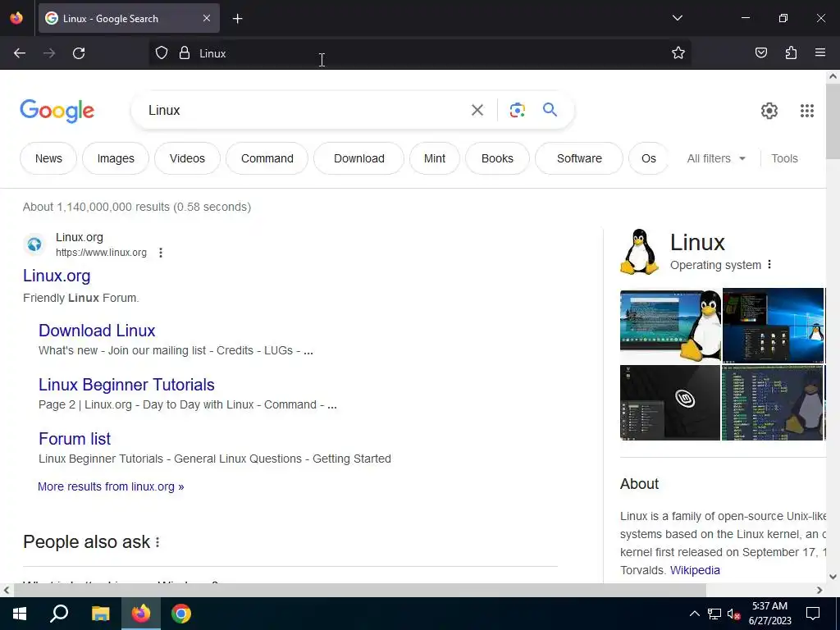Open the terminal code with penguin thumbnail

coord(773,403)
